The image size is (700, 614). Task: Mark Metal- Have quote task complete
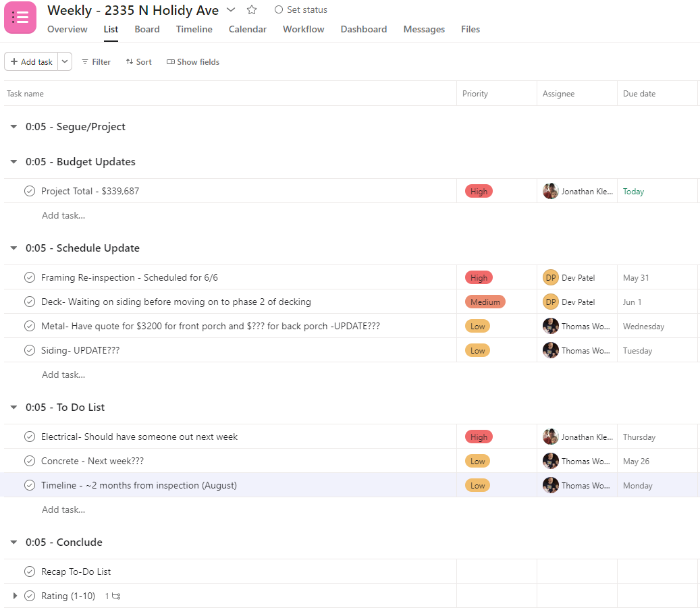tap(30, 326)
